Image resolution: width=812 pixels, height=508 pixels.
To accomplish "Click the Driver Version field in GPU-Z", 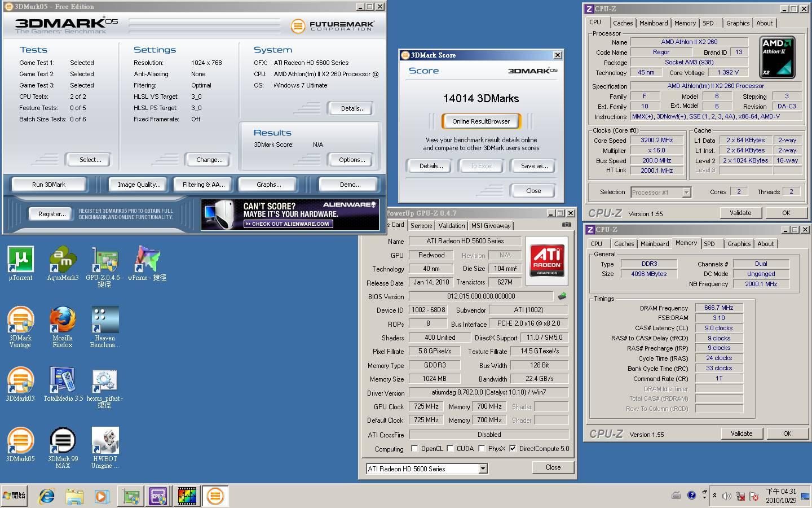I will (x=488, y=392).
